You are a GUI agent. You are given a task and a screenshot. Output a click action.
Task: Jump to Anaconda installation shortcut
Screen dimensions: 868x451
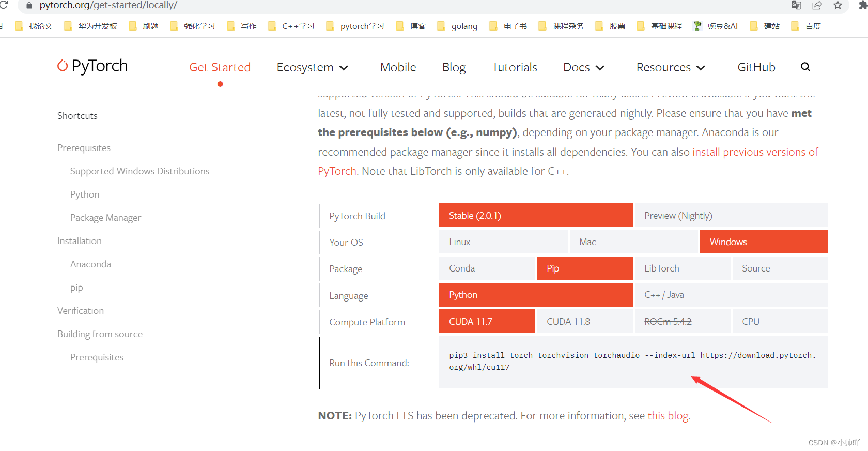coord(90,264)
